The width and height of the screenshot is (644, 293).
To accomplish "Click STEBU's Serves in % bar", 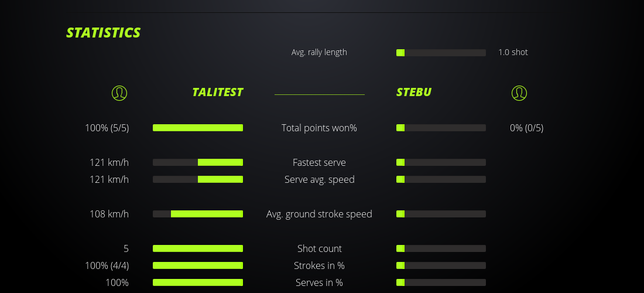I will click(441, 282).
